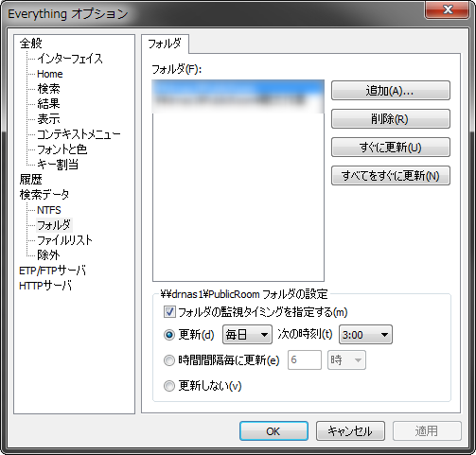476x455 pixels.
Task: Open フォントと色 settings
Action: [x=62, y=149]
